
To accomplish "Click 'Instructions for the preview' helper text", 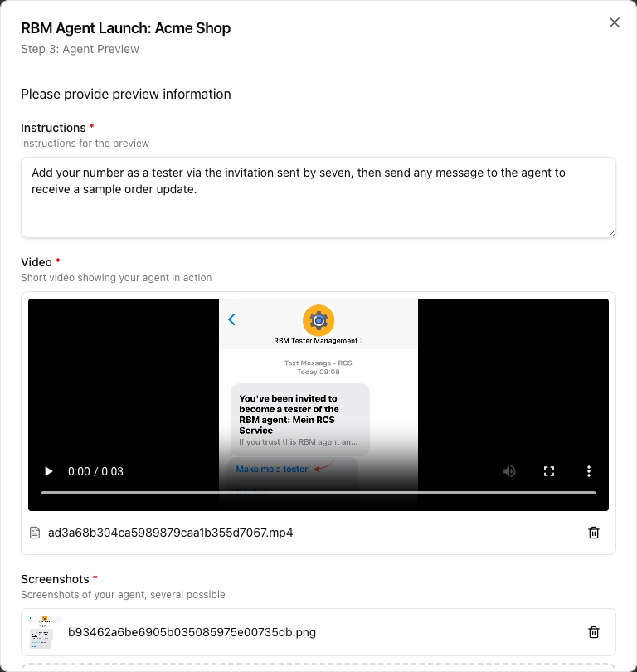I will pyautogui.click(x=85, y=144).
